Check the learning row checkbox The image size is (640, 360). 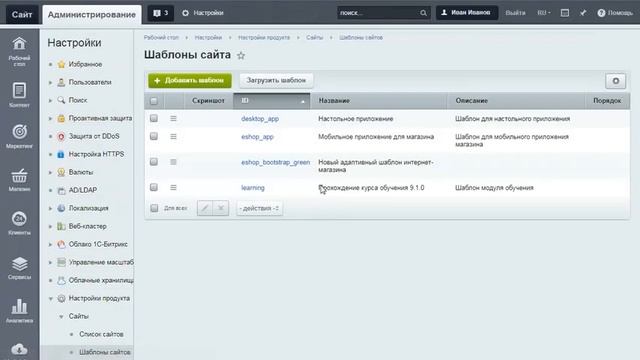click(153, 187)
